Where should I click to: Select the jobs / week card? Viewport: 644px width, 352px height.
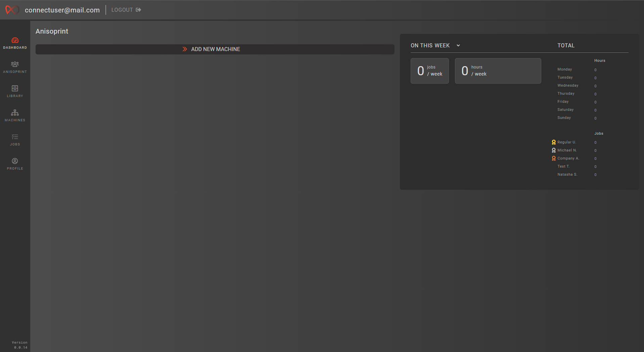(x=430, y=71)
